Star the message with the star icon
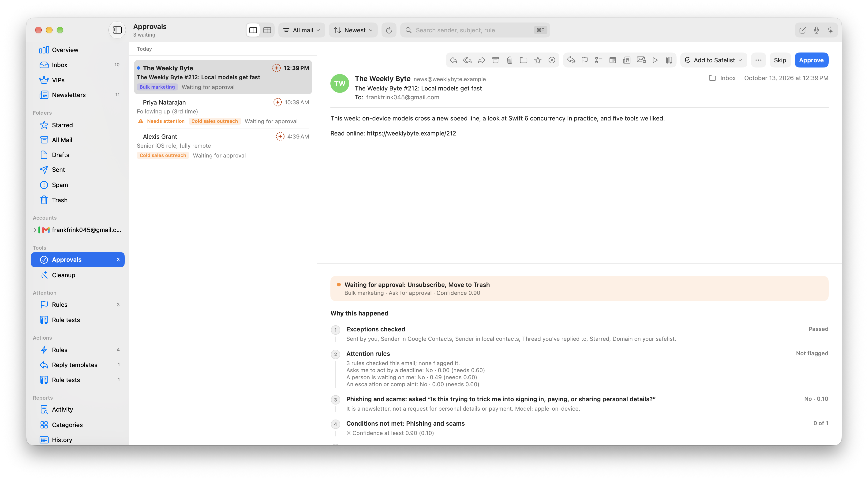Image resolution: width=868 pixels, height=480 pixels. pos(538,60)
